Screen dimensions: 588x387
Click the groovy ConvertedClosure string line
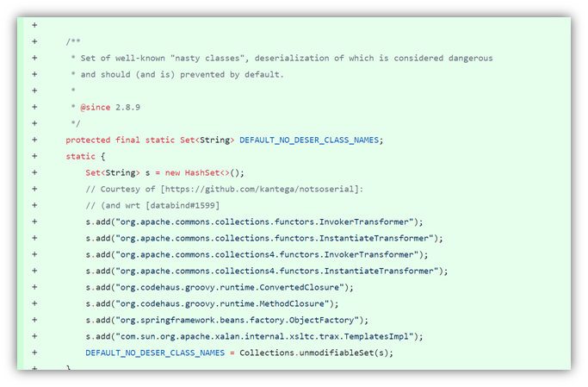[220, 287]
